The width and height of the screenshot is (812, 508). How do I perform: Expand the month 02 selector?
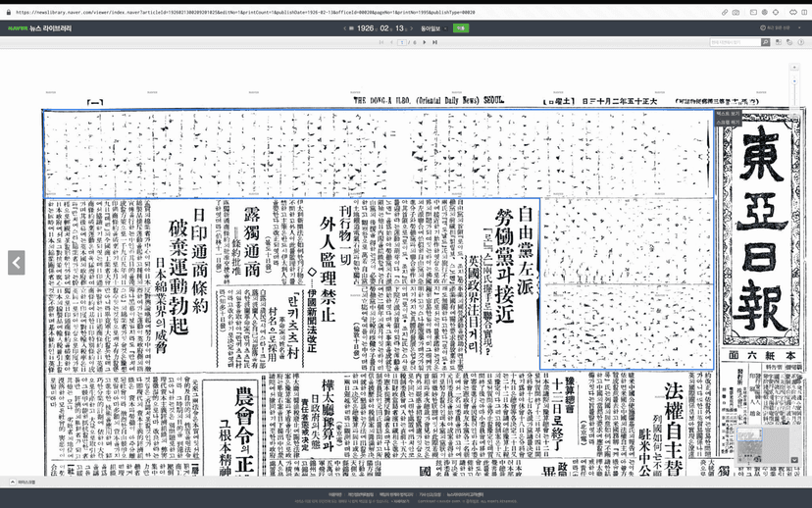pyautogui.click(x=390, y=28)
